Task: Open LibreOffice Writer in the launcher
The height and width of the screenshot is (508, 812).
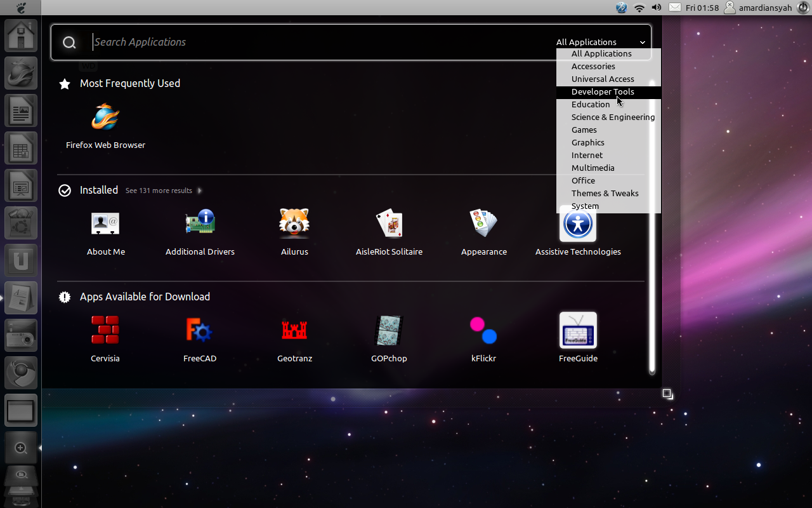Action: 21,110
